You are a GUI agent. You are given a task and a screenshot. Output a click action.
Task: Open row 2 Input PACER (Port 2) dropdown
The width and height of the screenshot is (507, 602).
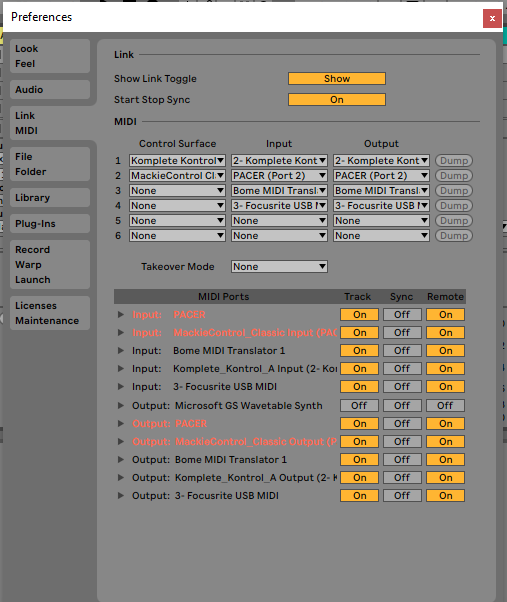tap(279, 175)
